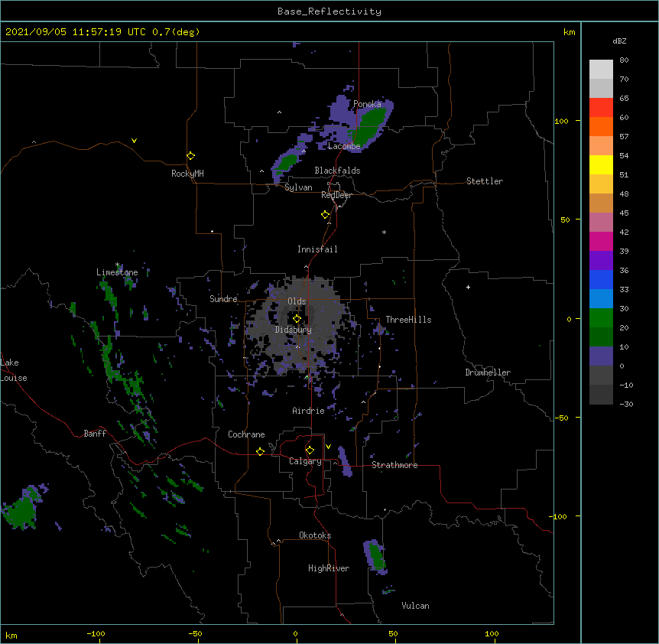Image resolution: width=659 pixels, height=644 pixels.
Task: Click the yellow marker south of Cochrane
Action: [x=260, y=451]
